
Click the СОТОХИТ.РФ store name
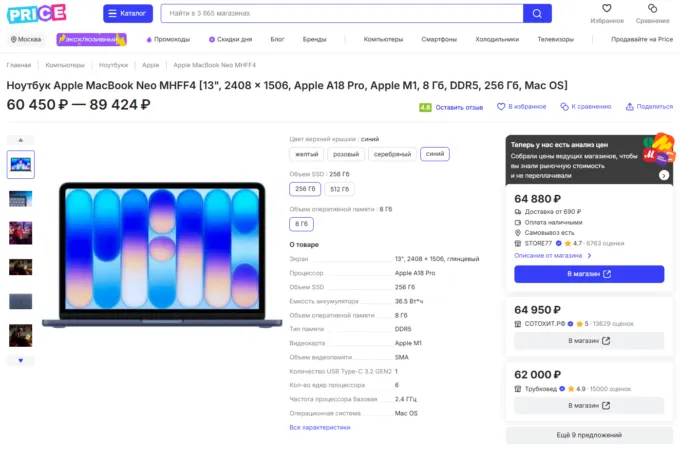[545, 324]
